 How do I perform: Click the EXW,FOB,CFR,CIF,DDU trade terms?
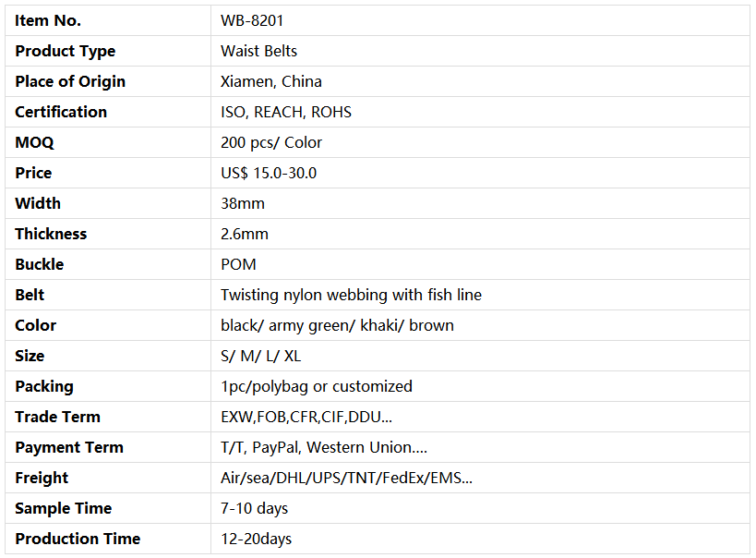(306, 417)
